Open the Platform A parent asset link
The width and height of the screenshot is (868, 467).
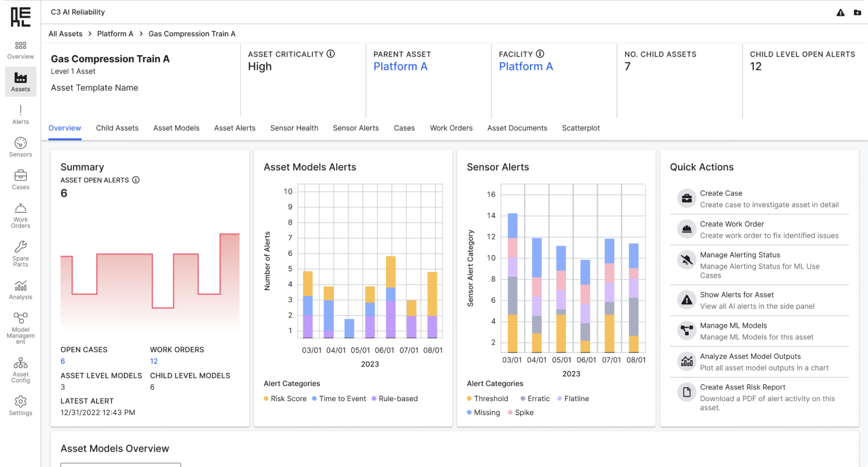400,66
